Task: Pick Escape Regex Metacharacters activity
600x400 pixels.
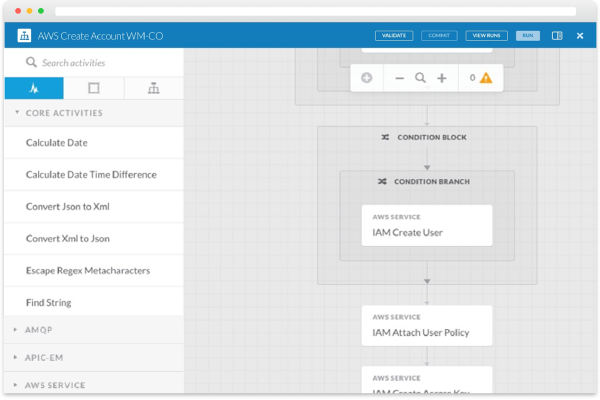Action: (94, 271)
